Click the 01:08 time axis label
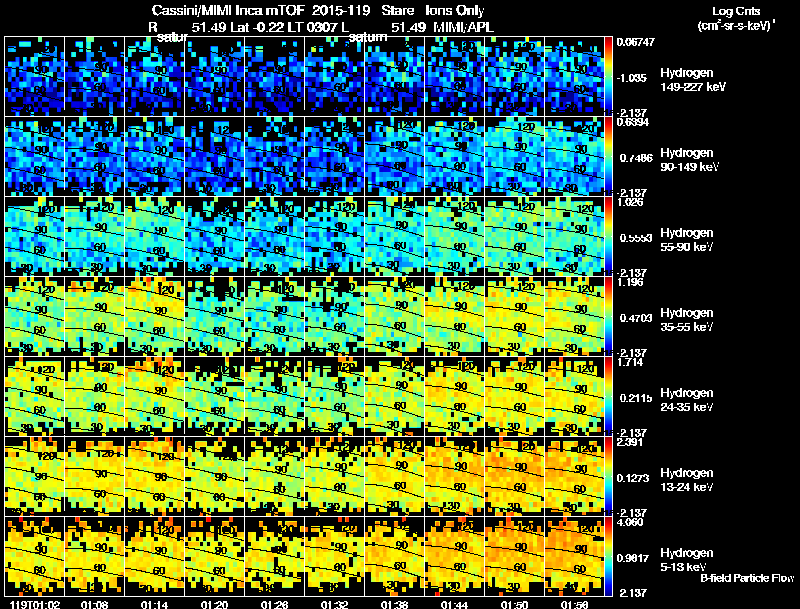Image resolution: width=800 pixels, height=609 pixels. tap(94, 604)
